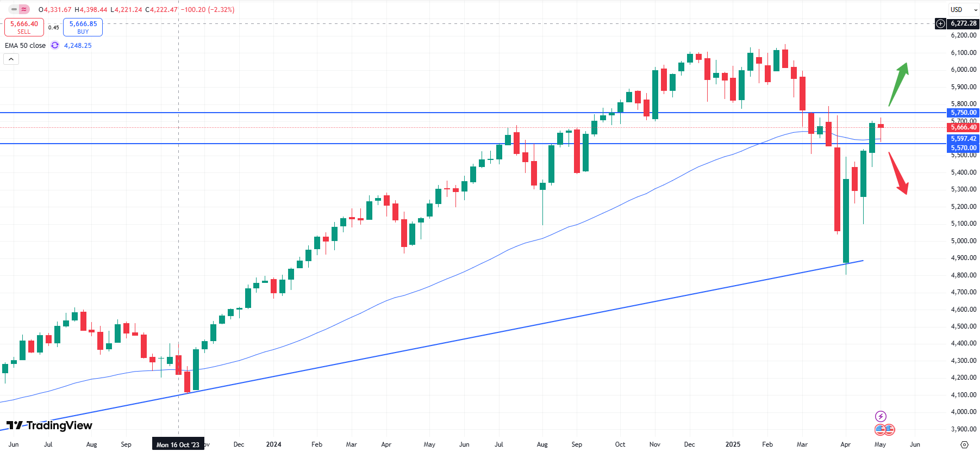Click the 5,750.00 blue price label

pos(963,113)
